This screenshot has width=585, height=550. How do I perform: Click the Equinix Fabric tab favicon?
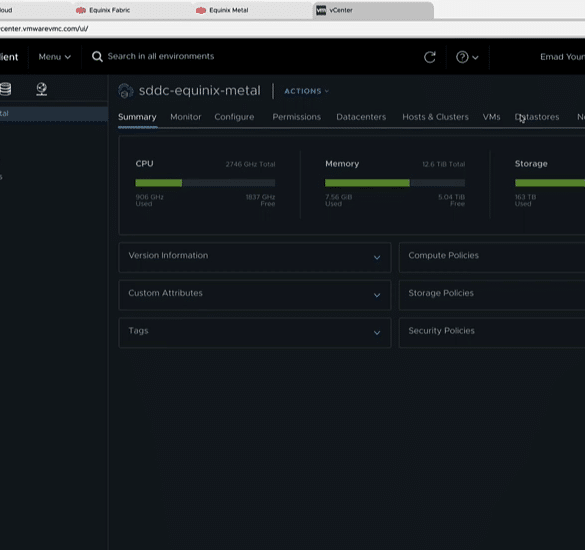(x=81, y=10)
